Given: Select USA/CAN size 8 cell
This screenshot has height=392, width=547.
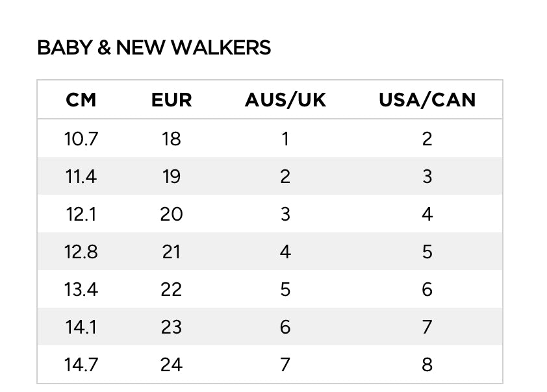Looking at the screenshot, I should coord(427,364).
